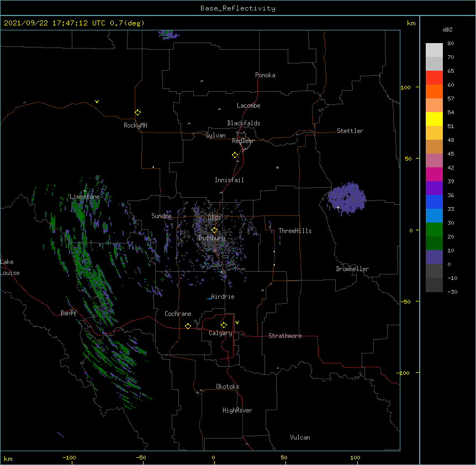The image size is (476, 465).
Task: Click the yellow diamond marker above RockyMH
Action: tap(138, 113)
